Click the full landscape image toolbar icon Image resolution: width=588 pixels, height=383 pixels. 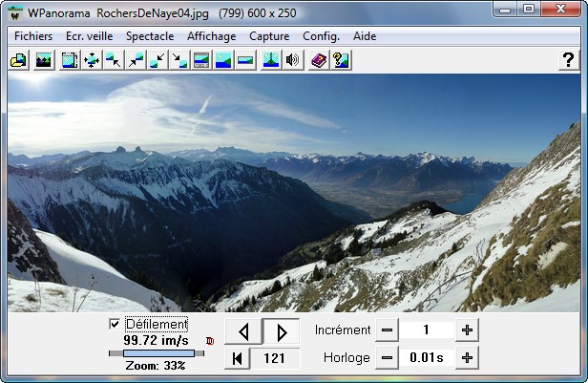pyautogui.click(x=223, y=60)
